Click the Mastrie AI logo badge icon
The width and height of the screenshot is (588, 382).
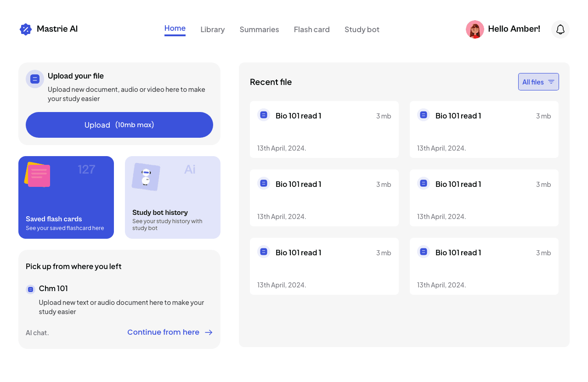tap(26, 29)
